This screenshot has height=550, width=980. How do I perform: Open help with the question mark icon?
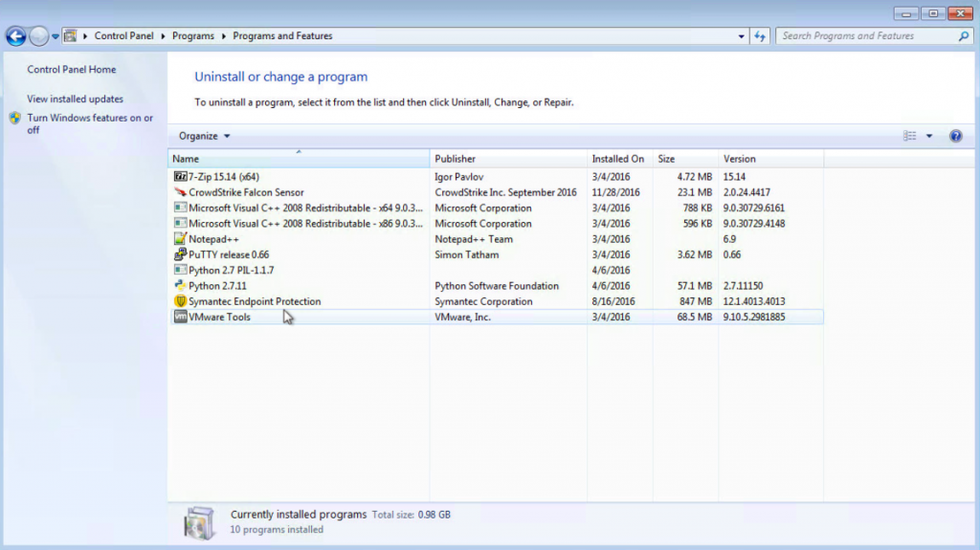[x=955, y=136]
